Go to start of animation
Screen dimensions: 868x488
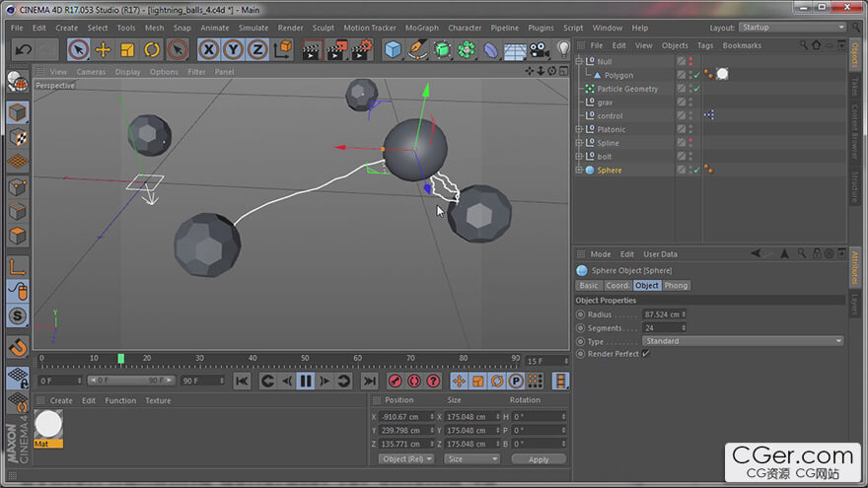pyautogui.click(x=242, y=381)
